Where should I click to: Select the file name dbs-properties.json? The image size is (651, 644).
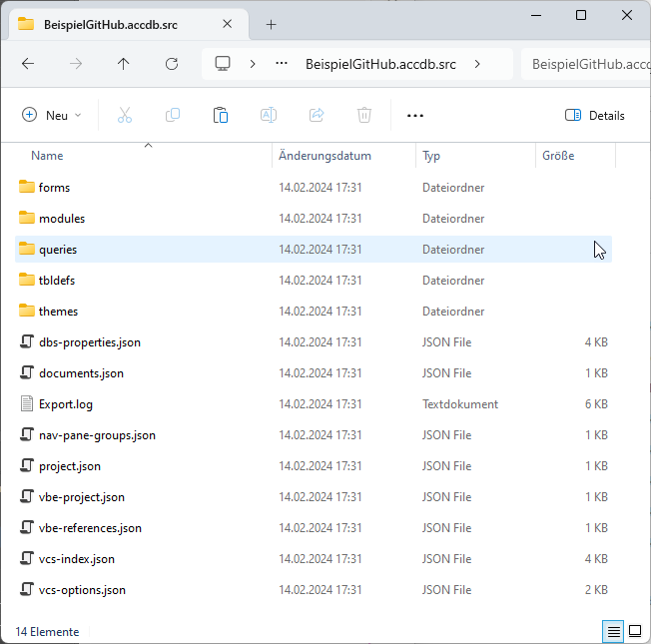[x=90, y=342]
